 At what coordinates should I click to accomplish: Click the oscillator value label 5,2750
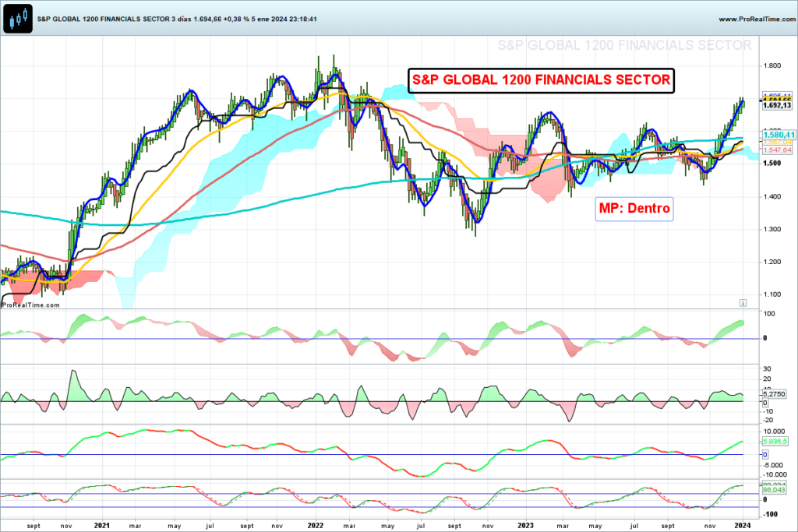pos(774,393)
